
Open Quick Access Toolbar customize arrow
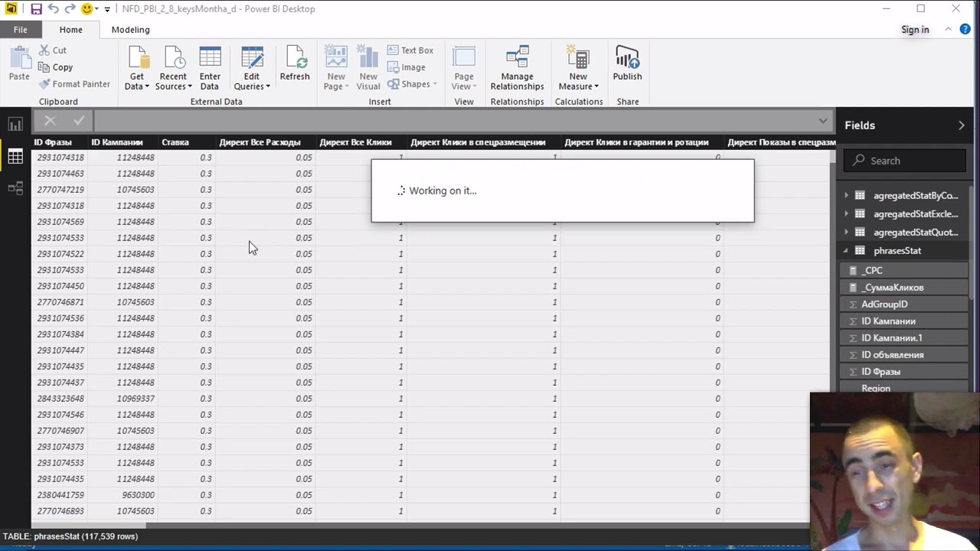[106, 9]
